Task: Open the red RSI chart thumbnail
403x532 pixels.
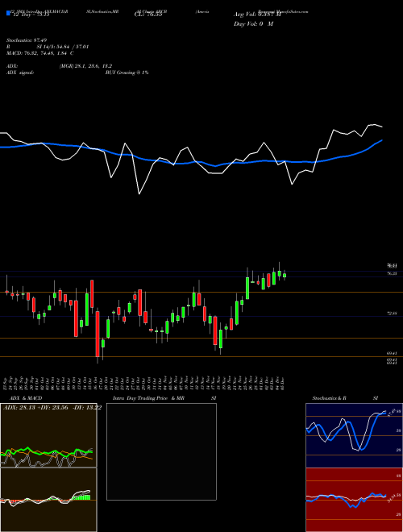Action: [354, 500]
